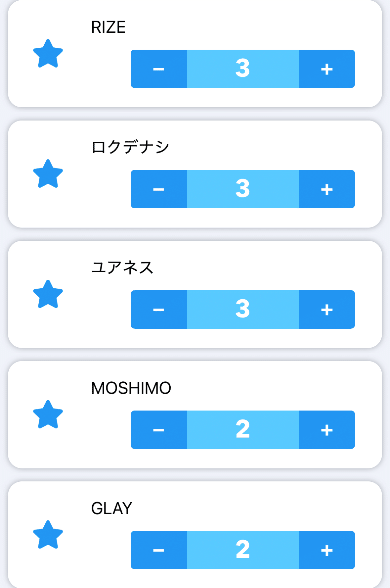The width and height of the screenshot is (390, 588).
Task: Toggle the favorite star for MOSHIMO
Action: pos(48,415)
